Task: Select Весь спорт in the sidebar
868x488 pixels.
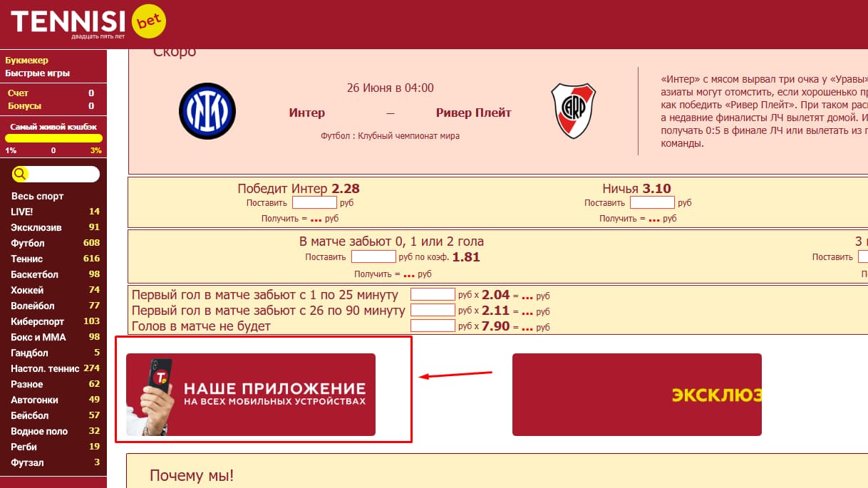Action: (x=37, y=196)
